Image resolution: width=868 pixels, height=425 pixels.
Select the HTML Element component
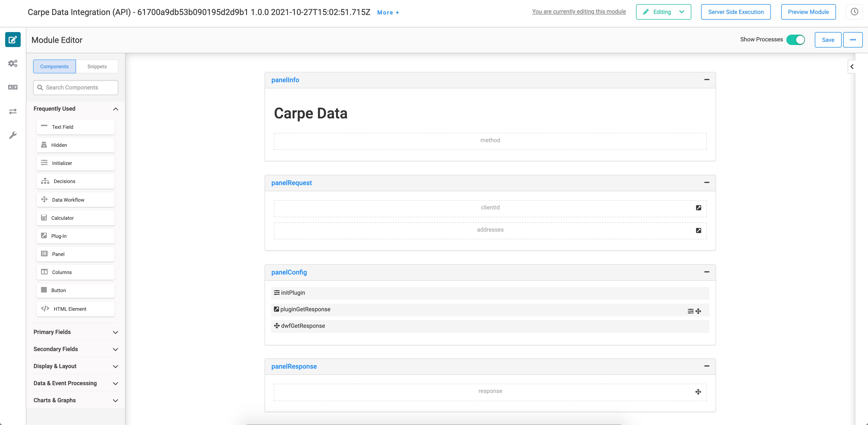(75, 309)
